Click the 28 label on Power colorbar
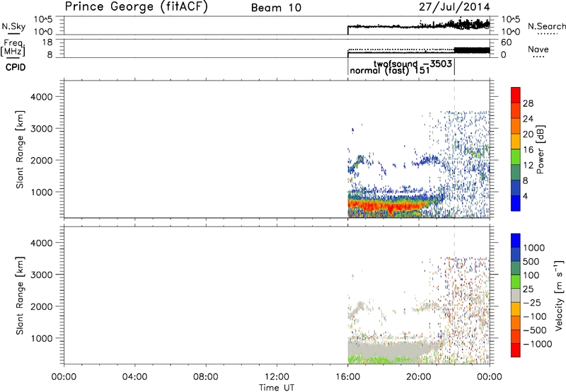Image resolution: width=566 pixels, height=392 pixels. tap(528, 103)
